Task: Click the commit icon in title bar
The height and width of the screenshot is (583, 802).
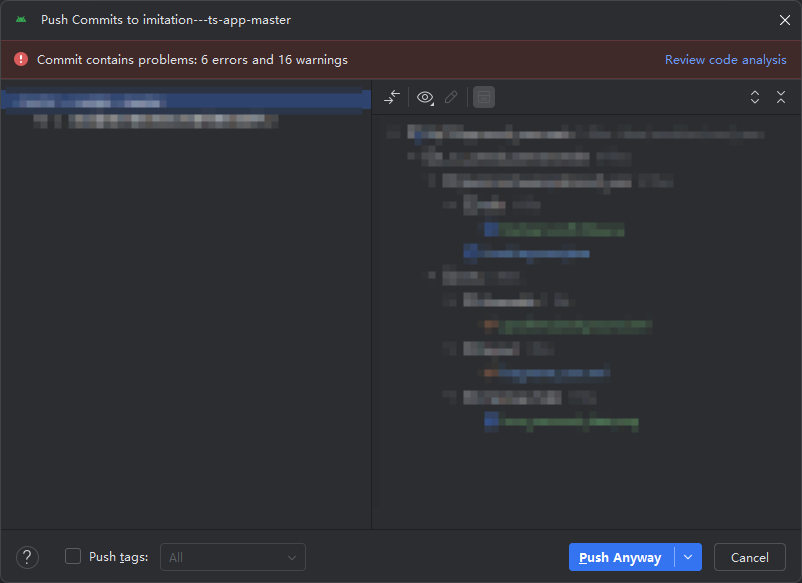Action: point(22,19)
